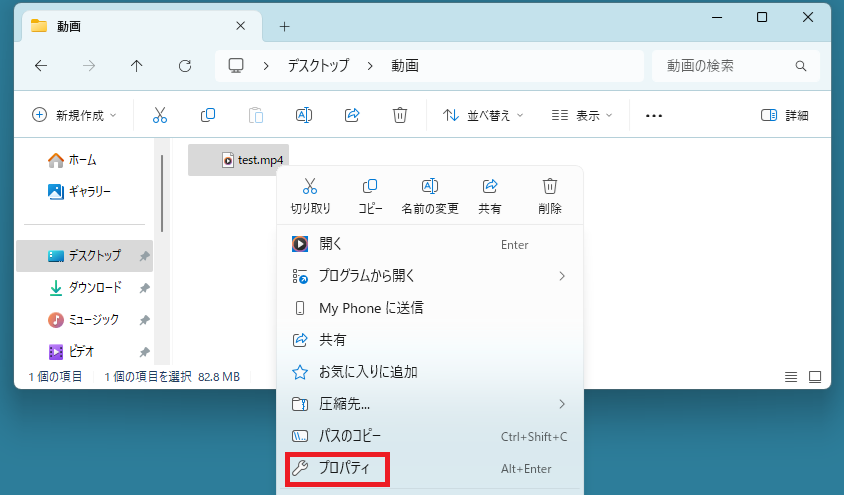Select コピー in the context menu
844x495 pixels.
point(370,196)
